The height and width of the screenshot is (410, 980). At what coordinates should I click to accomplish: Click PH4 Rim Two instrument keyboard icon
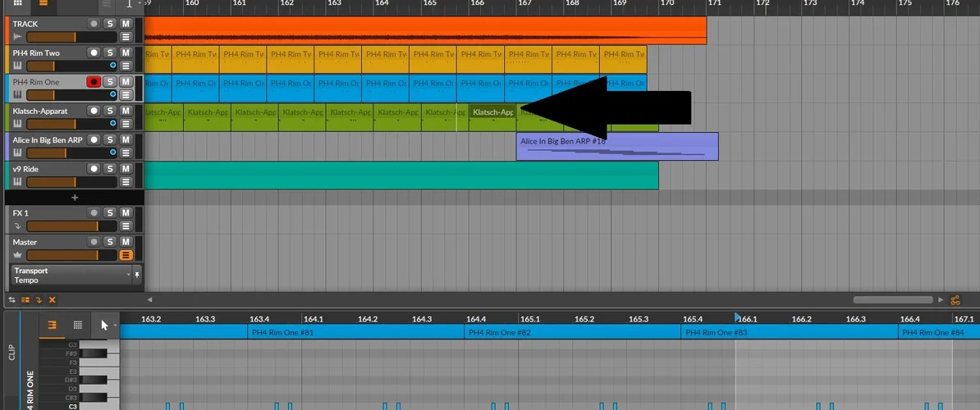(x=17, y=66)
